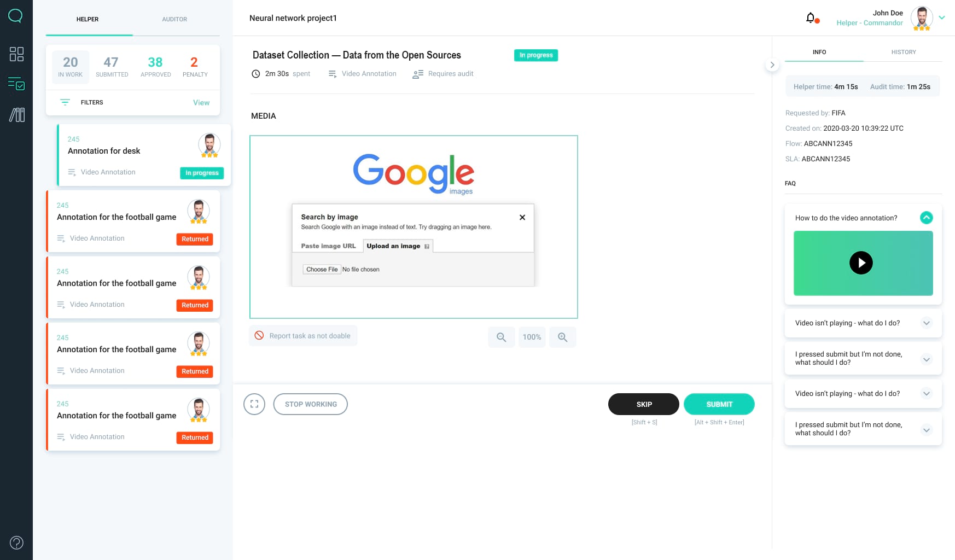Collapse the right info panel arrow
Image resolution: width=955 pixels, height=560 pixels.
tap(772, 65)
